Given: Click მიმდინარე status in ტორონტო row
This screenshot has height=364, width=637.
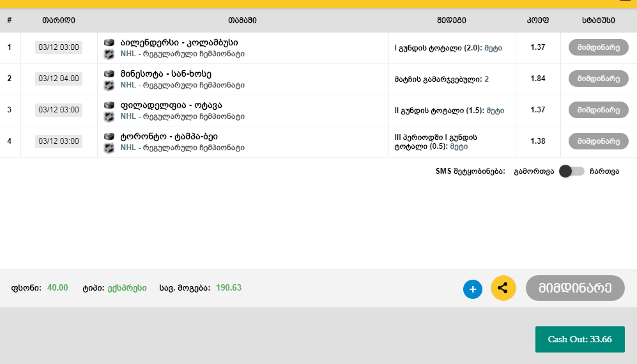Looking at the screenshot, I should pyautogui.click(x=599, y=141).
